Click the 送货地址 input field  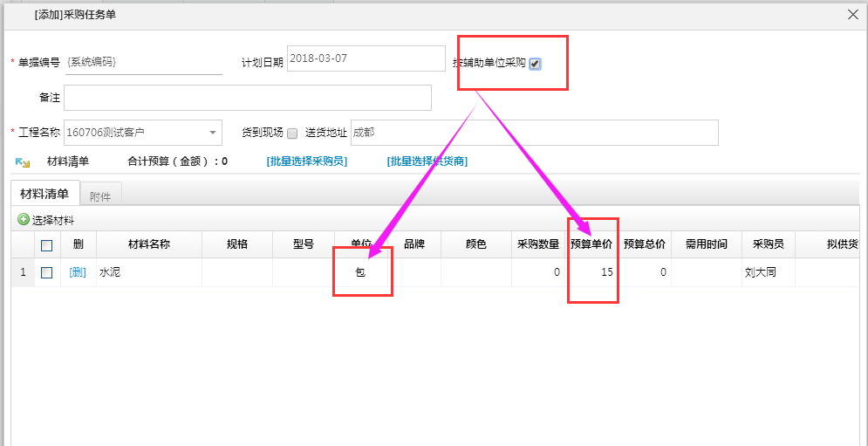click(x=534, y=133)
